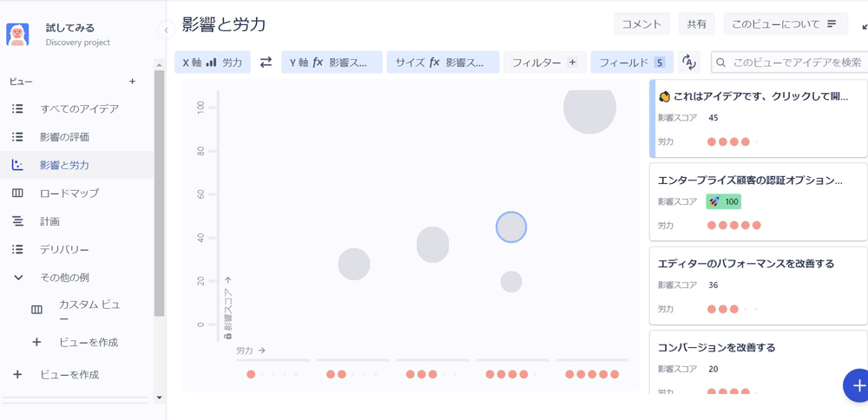Open the サイズ field dropdown
Viewport: 868px width, 420px height.
click(x=442, y=62)
